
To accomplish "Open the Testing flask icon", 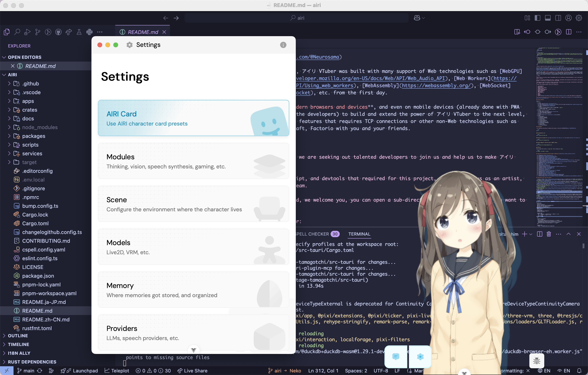I will point(79,32).
